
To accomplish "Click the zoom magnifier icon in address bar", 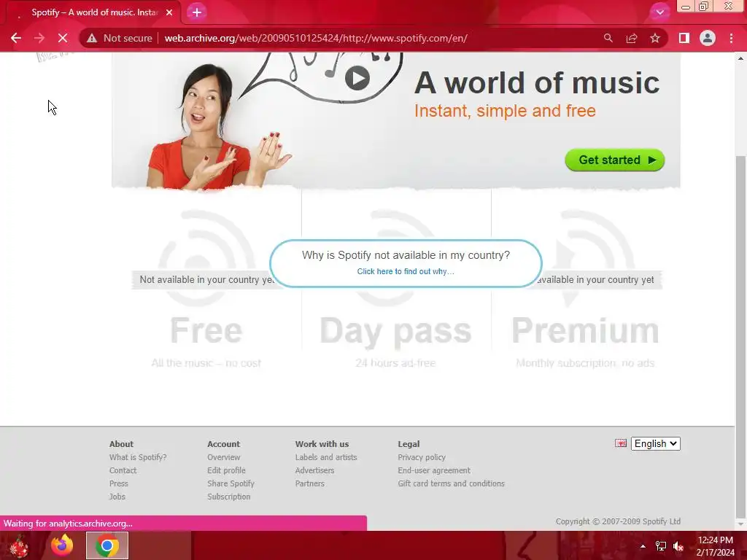I will click(608, 38).
